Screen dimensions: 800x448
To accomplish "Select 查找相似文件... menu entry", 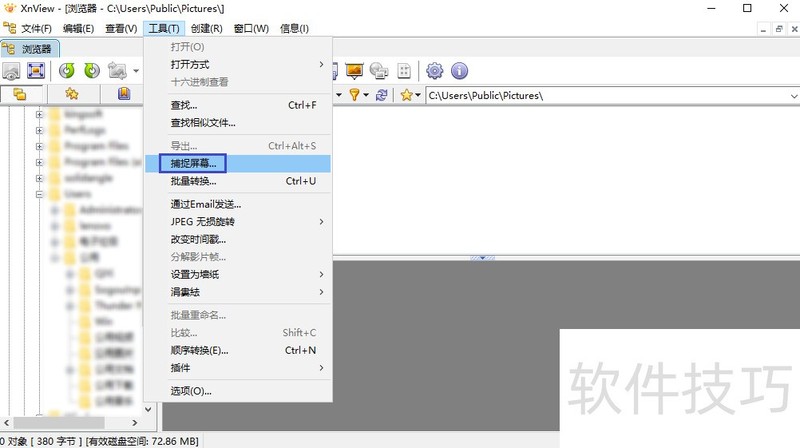I will 238,123.
